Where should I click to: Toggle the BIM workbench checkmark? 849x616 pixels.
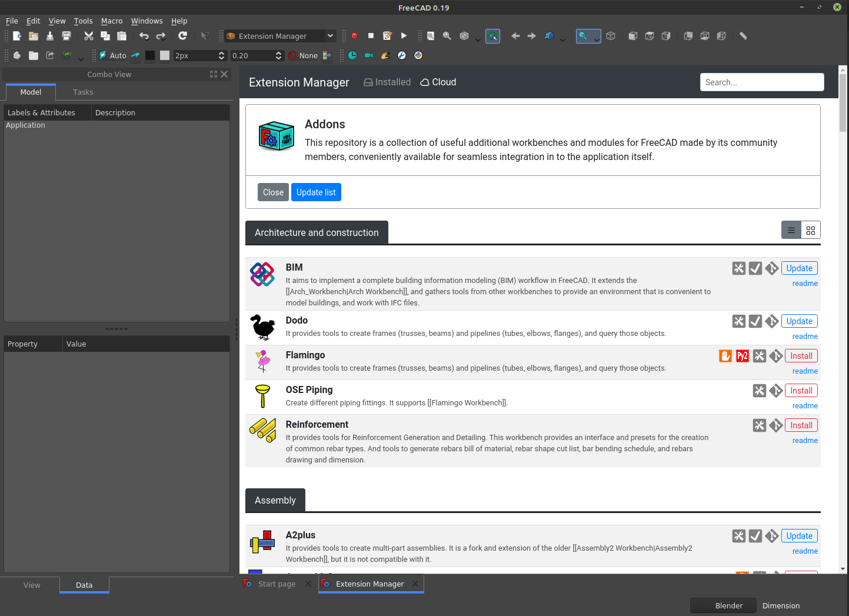[755, 268]
